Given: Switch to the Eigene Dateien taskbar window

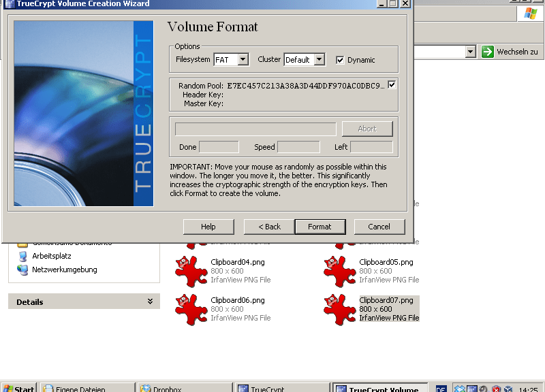Looking at the screenshot, I should (87, 388).
